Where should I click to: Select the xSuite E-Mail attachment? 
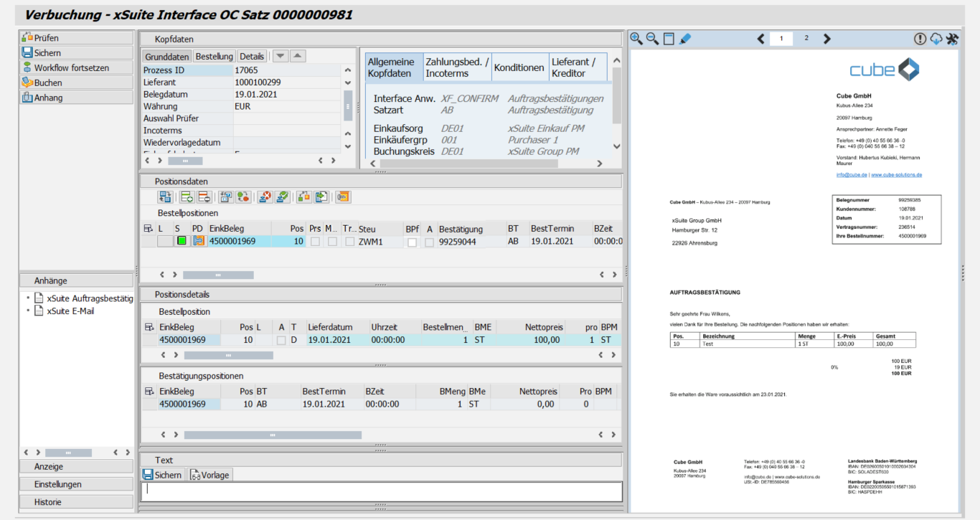[x=70, y=311]
